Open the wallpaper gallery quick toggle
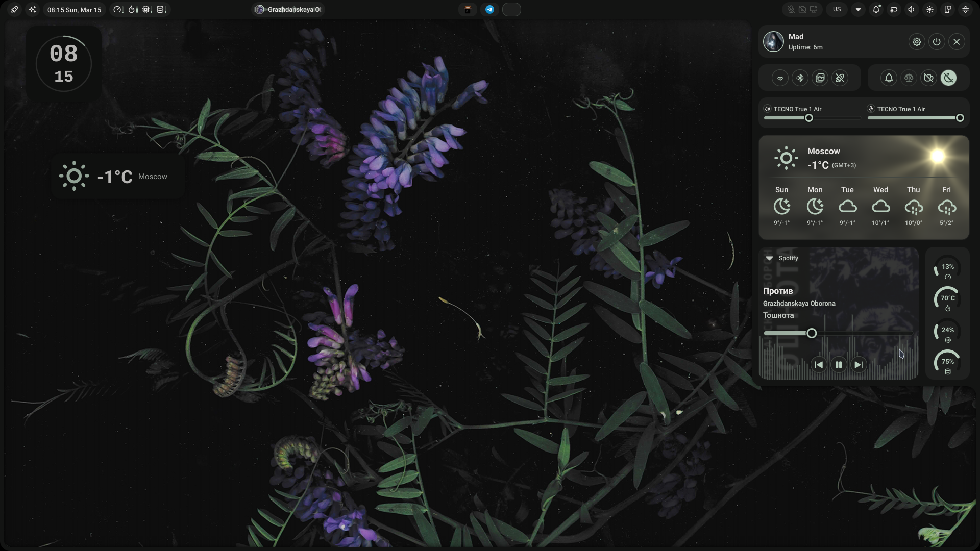Viewport: 980px width, 551px height. point(820,78)
